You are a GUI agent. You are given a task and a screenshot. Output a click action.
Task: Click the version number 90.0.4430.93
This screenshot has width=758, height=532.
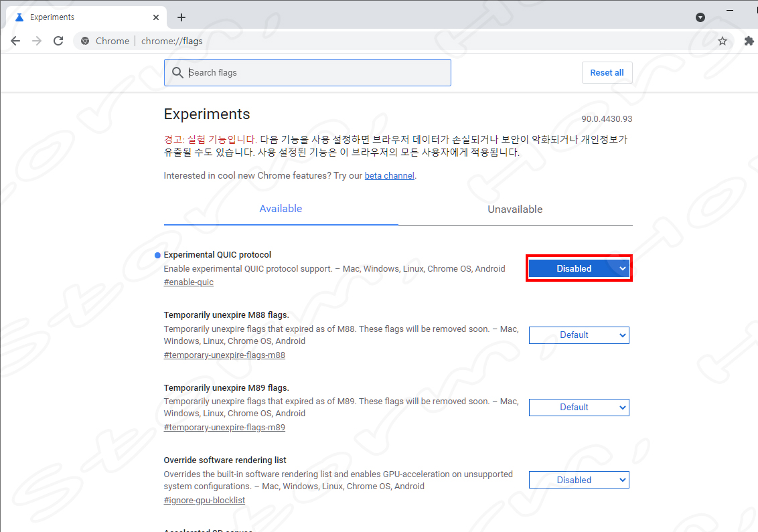click(x=607, y=119)
